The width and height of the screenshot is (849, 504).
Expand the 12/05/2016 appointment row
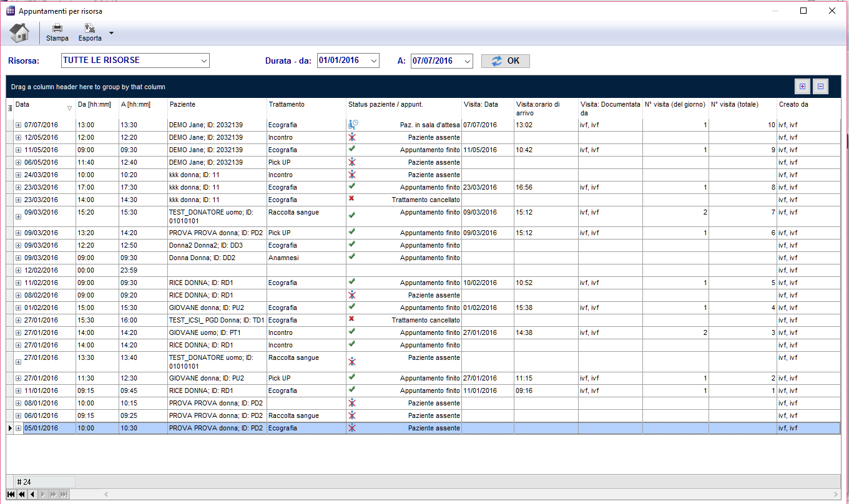[18, 138]
